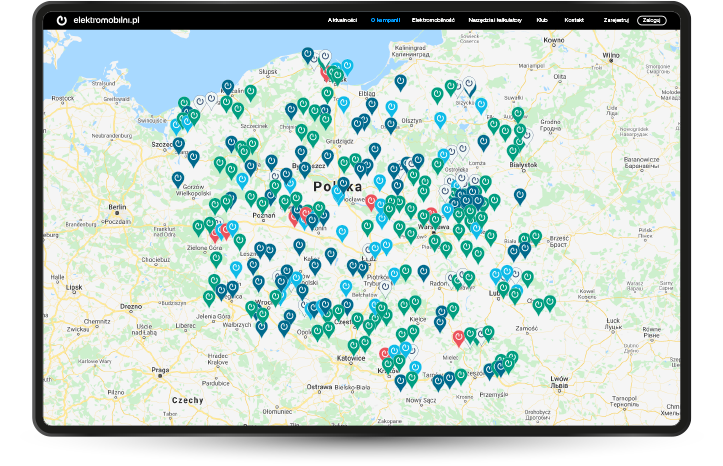Screen dimensions: 723x466
Task: Select dark blue pin west of Radom
Action: [x=423, y=272]
